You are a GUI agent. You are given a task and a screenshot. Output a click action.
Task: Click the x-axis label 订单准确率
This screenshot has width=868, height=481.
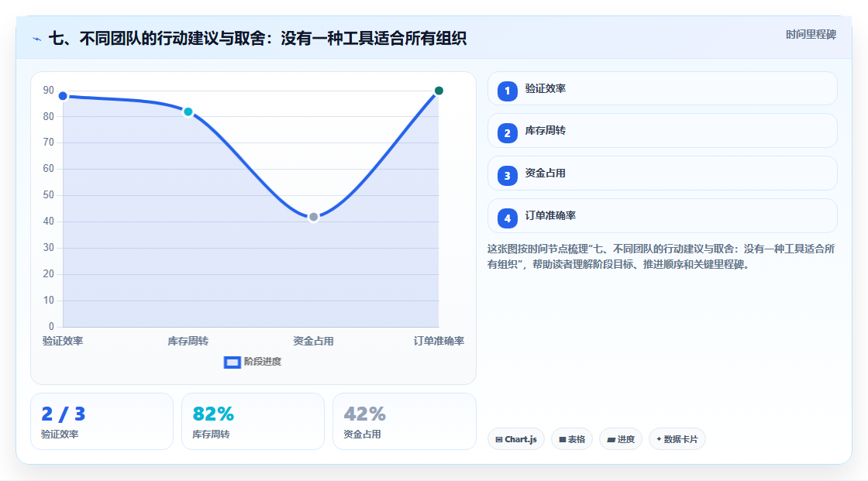[439, 341]
